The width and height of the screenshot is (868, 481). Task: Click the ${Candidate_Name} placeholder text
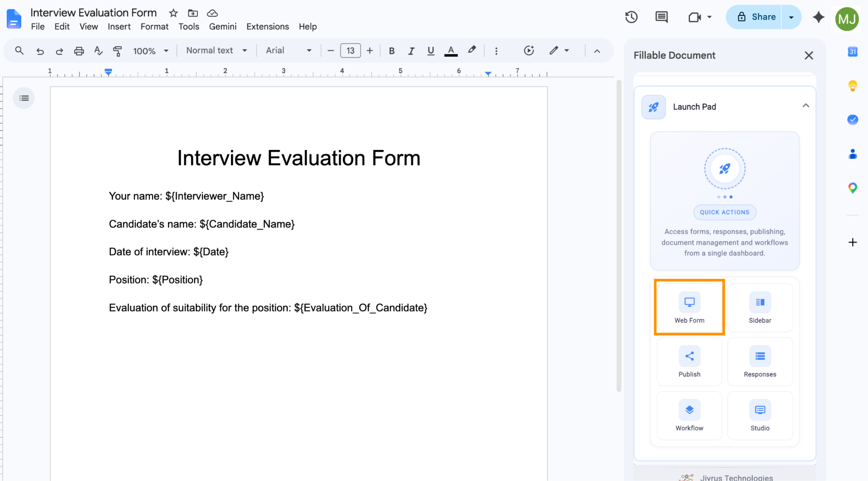click(247, 224)
